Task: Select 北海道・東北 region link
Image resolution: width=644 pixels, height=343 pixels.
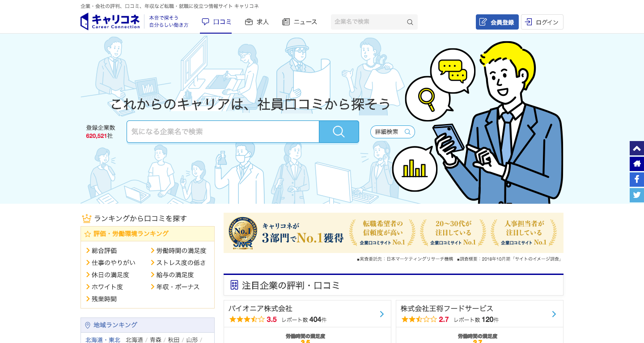Action: coord(103,340)
